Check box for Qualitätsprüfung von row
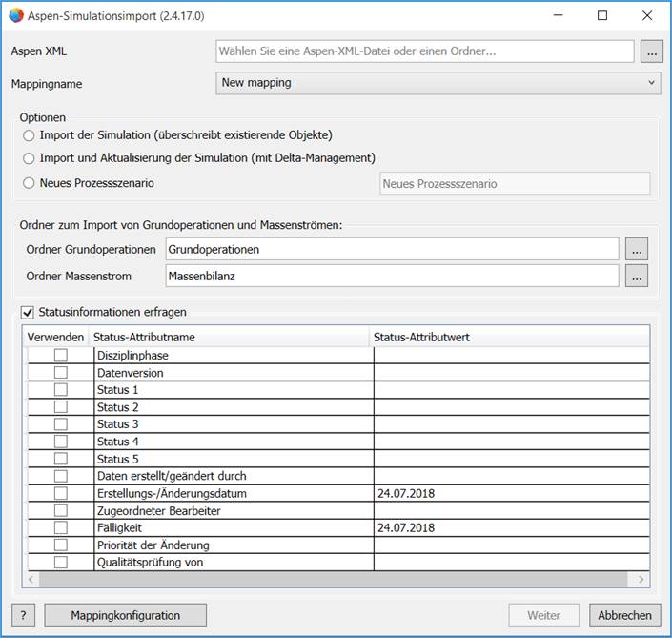This screenshot has width=672, height=638. 61,562
